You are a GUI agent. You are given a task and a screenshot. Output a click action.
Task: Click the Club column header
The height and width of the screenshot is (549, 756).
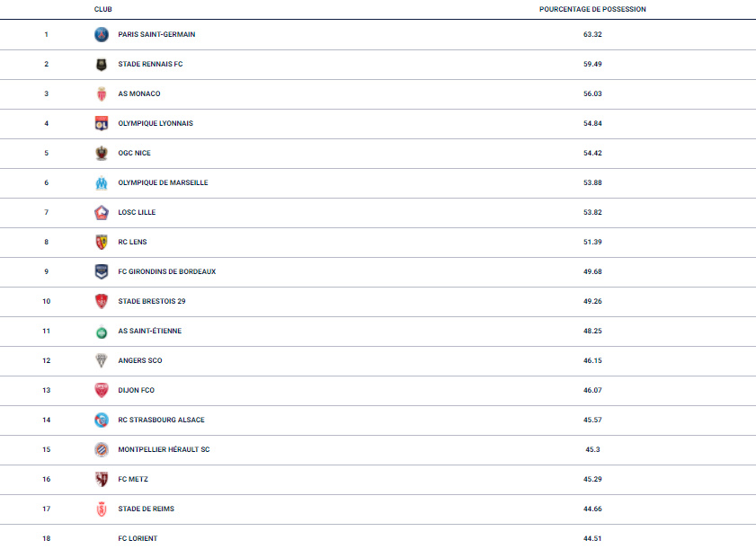103,9
